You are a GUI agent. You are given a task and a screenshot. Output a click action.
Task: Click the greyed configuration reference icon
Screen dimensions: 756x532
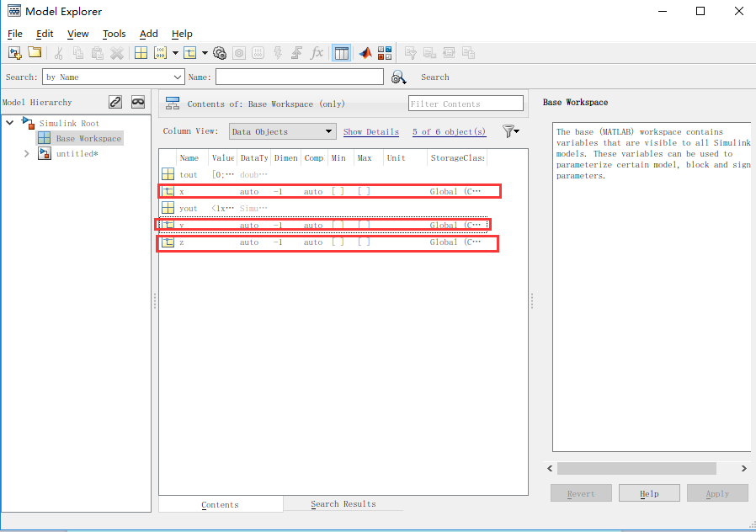pos(239,53)
